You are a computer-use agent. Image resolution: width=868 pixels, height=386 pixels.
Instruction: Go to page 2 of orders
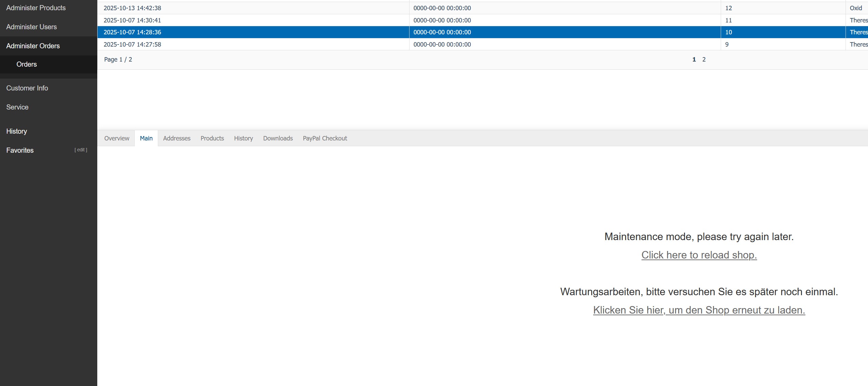704,60
